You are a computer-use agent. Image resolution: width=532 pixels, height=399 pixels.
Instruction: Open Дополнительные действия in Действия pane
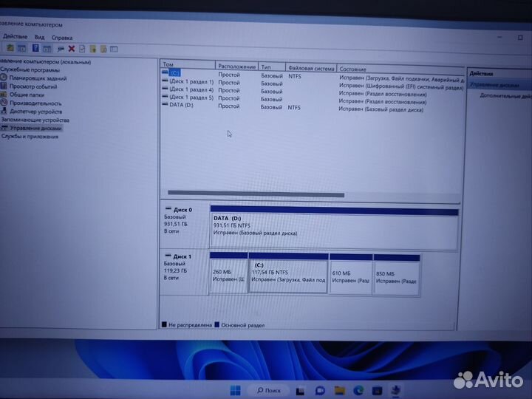[x=505, y=96]
